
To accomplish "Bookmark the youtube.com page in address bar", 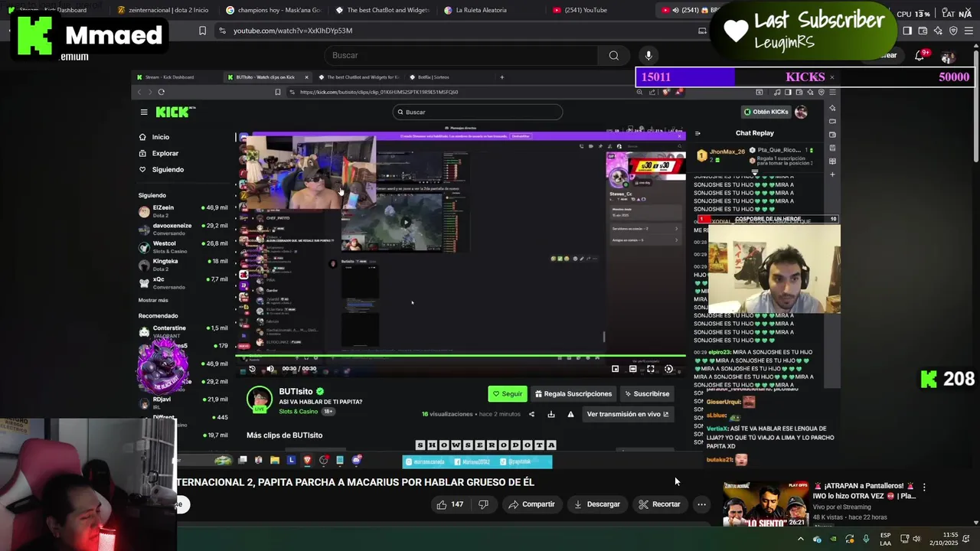I will pos(202,31).
